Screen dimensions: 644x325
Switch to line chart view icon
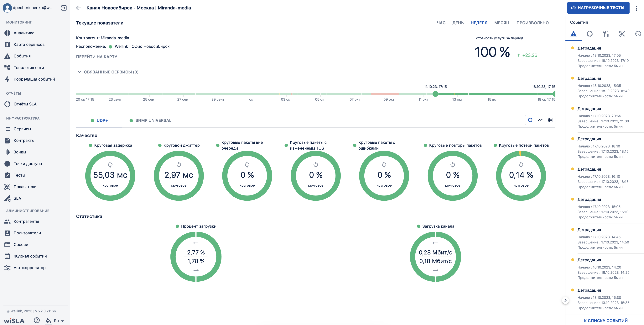tap(540, 120)
